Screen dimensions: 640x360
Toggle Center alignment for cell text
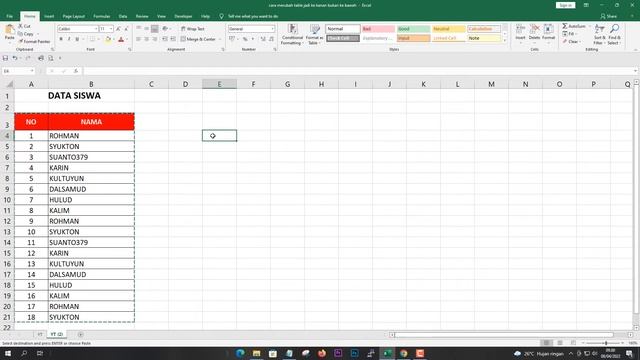point(147,39)
